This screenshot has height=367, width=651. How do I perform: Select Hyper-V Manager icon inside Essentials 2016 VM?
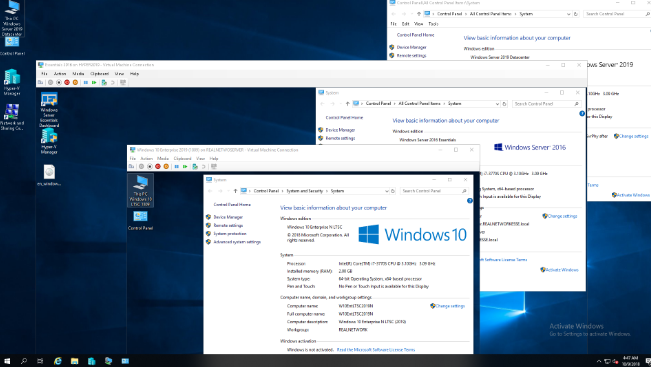(49, 141)
